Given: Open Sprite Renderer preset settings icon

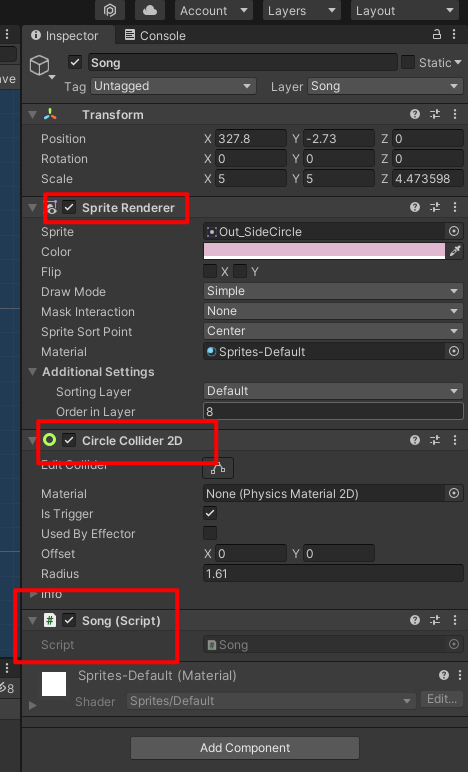Looking at the screenshot, I should pyautogui.click(x=435, y=208).
